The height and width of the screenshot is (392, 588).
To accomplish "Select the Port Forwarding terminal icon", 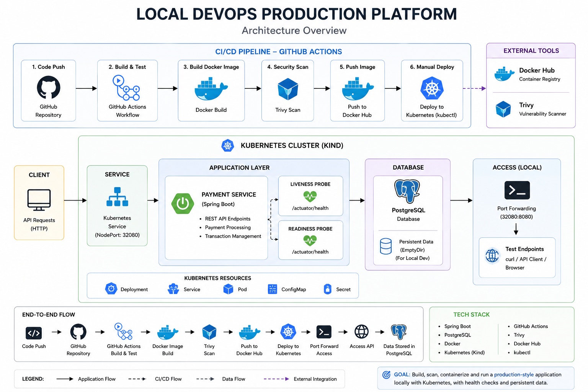I will [x=517, y=190].
